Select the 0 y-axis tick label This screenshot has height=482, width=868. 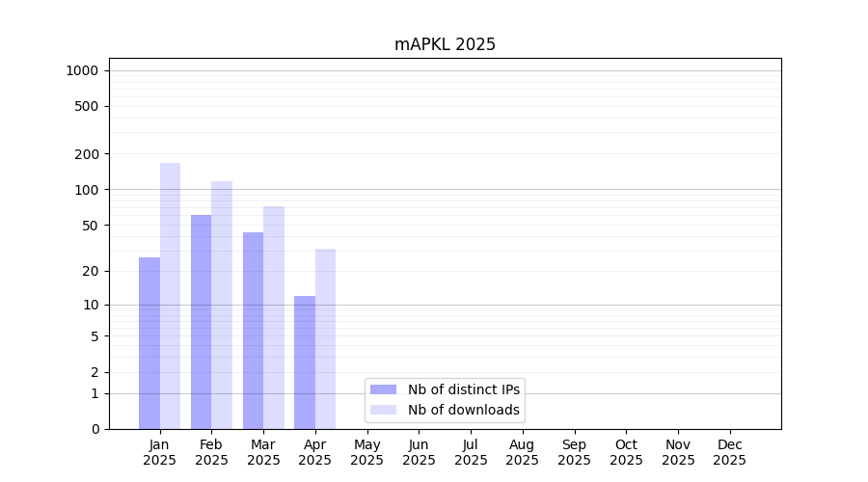[x=95, y=429]
